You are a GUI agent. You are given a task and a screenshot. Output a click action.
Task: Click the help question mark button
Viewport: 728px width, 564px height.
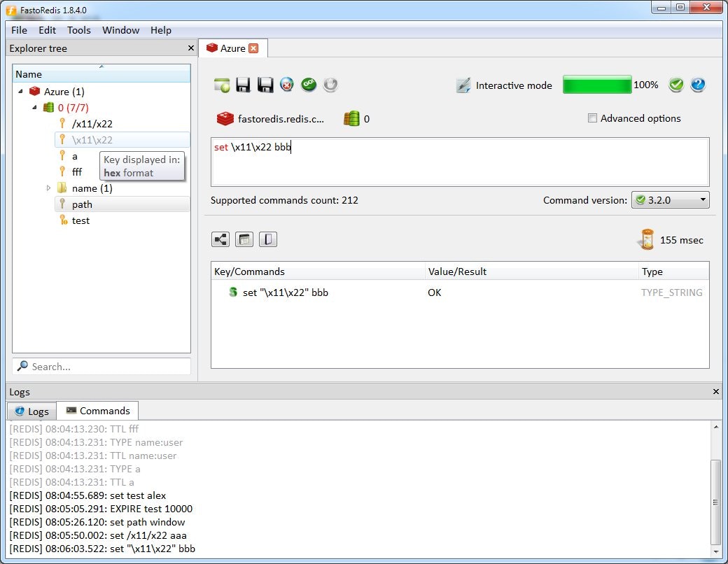pyautogui.click(x=698, y=85)
